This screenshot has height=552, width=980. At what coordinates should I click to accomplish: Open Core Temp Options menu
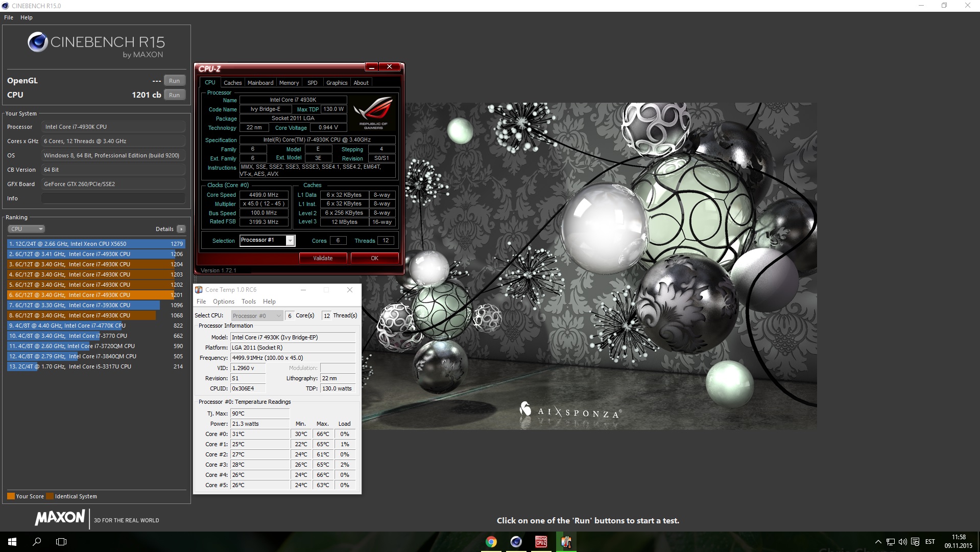pos(224,302)
